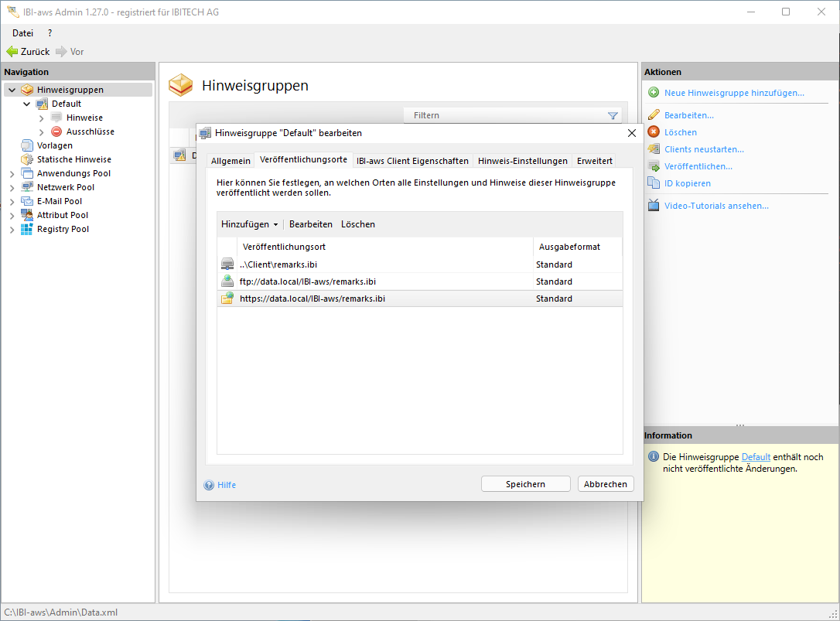Screen dimensions: 840x621
Task: Click the green plus Neue Hinweisgruppe icon
Action: pyautogui.click(x=654, y=93)
